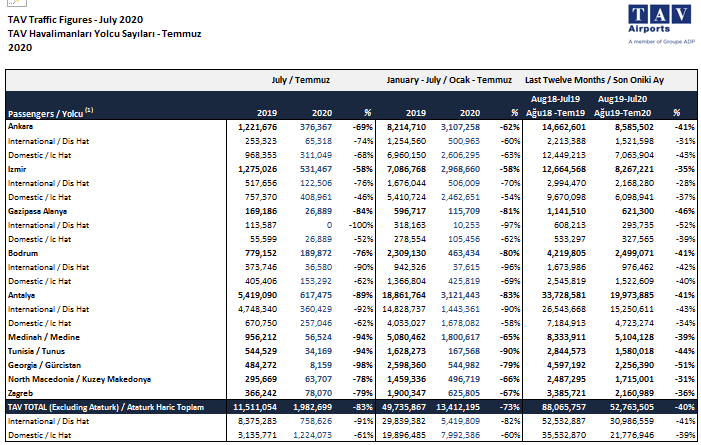Select the 'July / Temmuz' column group header
The width and height of the screenshot is (701, 445).
[300, 80]
